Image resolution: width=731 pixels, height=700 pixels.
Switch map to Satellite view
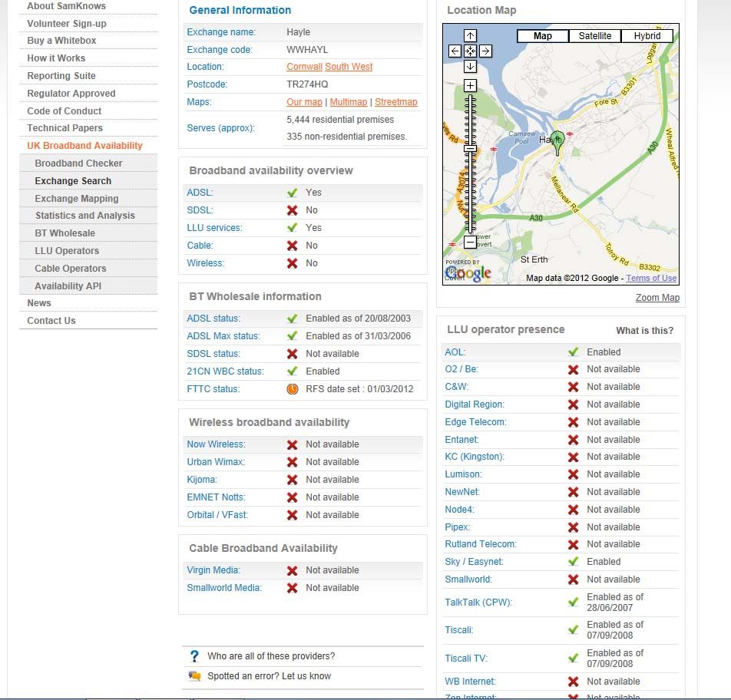pos(595,36)
